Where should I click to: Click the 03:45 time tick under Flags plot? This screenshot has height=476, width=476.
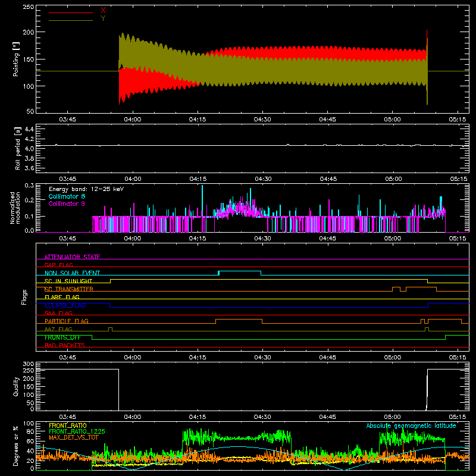[x=67, y=358]
